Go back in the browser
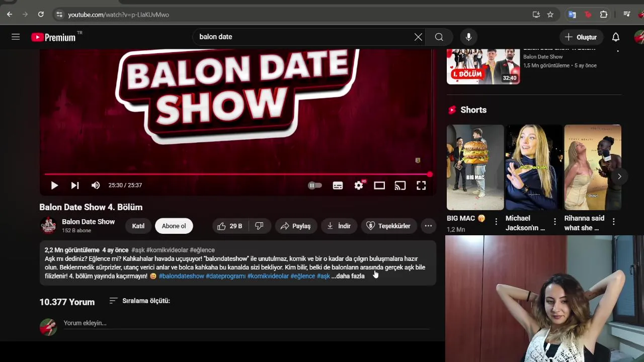This screenshot has width=644, height=362. click(10, 15)
